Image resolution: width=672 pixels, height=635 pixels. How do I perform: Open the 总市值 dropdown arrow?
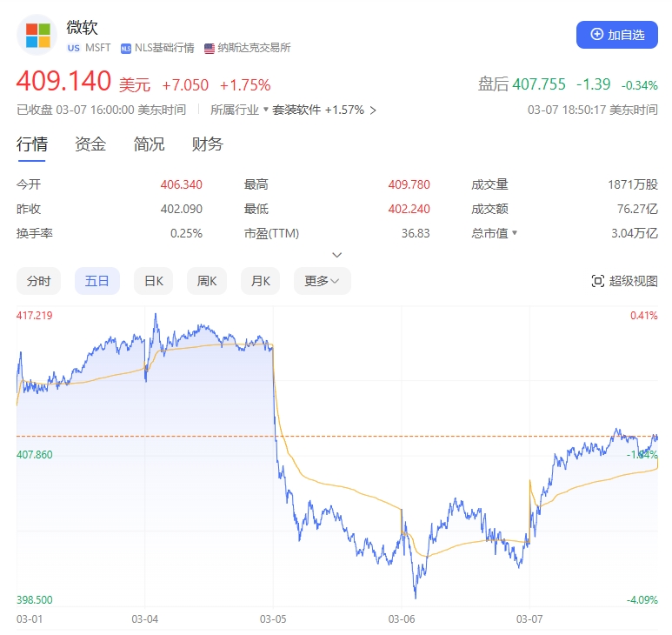515,233
